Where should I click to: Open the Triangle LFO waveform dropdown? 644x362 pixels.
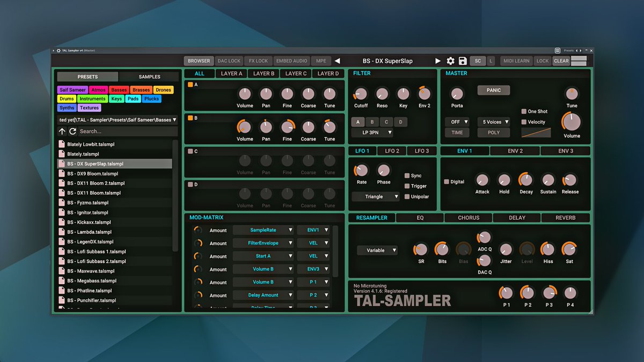377,197
